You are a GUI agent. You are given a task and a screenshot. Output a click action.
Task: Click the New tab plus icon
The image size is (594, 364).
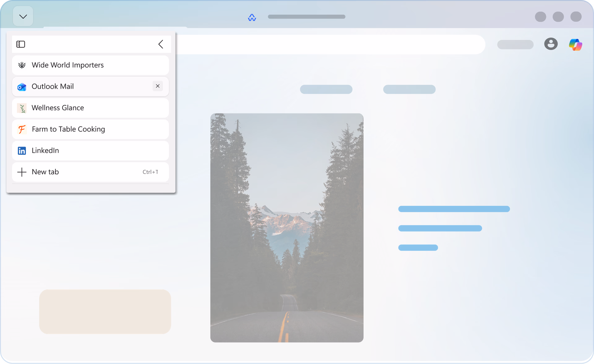coord(22,172)
